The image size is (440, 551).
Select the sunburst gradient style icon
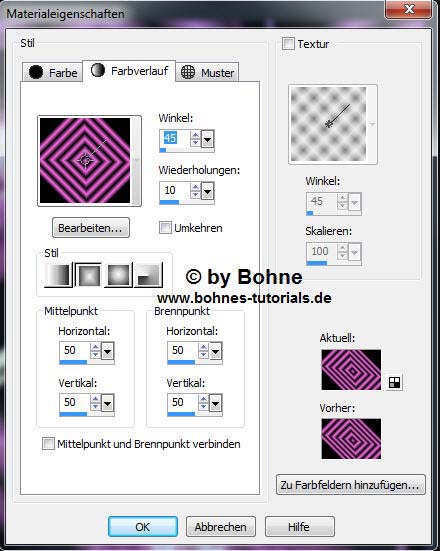click(118, 275)
